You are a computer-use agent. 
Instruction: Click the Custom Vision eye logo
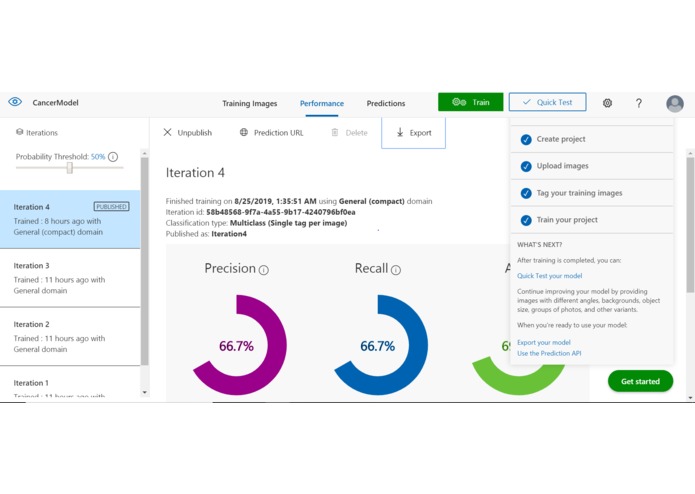click(x=15, y=102)
